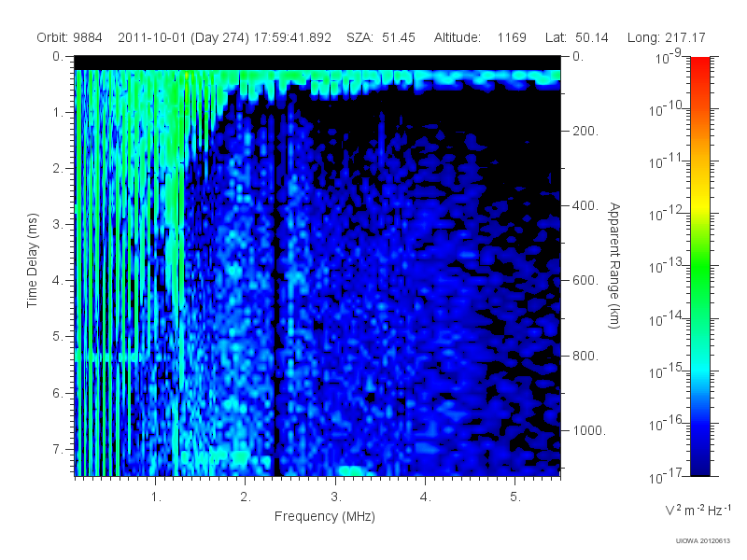Click the timestamp 17:59:41.892
Screen dimensions: 747x560
tap(292, 37)
